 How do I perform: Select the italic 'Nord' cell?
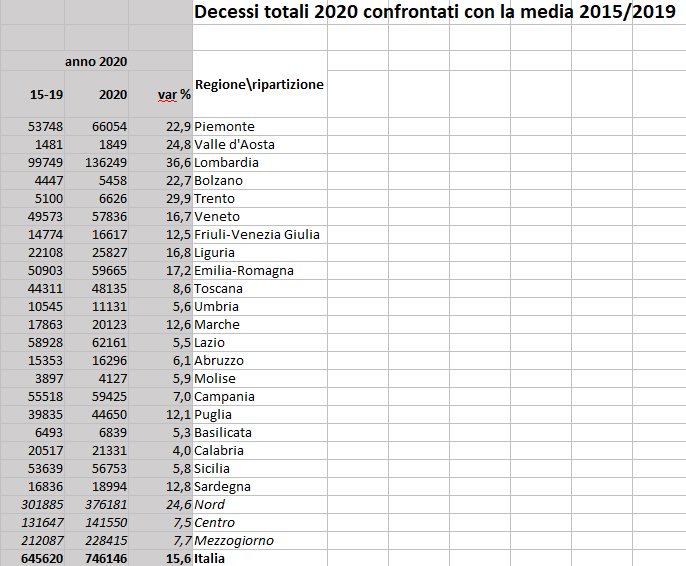pos(260,504)
